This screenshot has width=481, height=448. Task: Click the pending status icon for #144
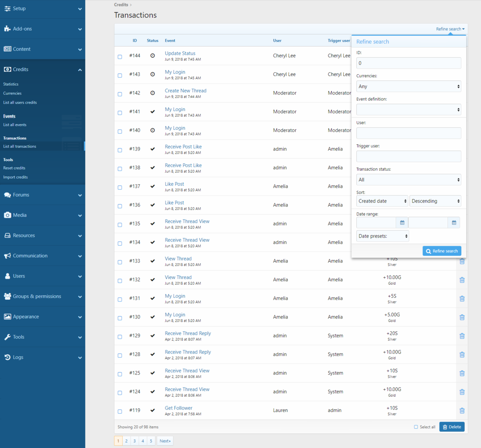[x=152, y=56]
